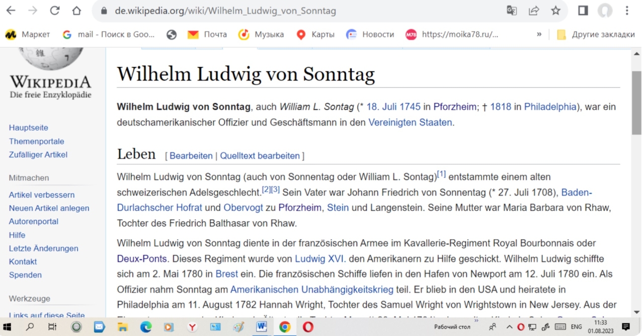Open the Почта bookmark

tap(207, 34)
